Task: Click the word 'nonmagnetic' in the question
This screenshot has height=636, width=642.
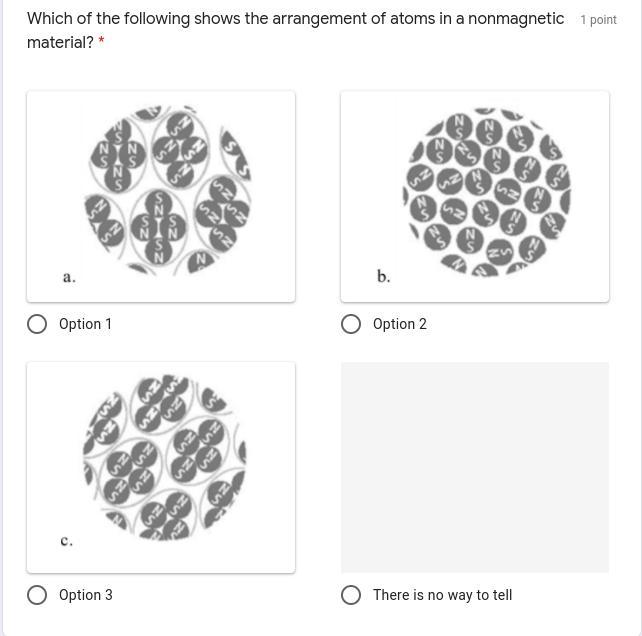Action: click(510, 19)
